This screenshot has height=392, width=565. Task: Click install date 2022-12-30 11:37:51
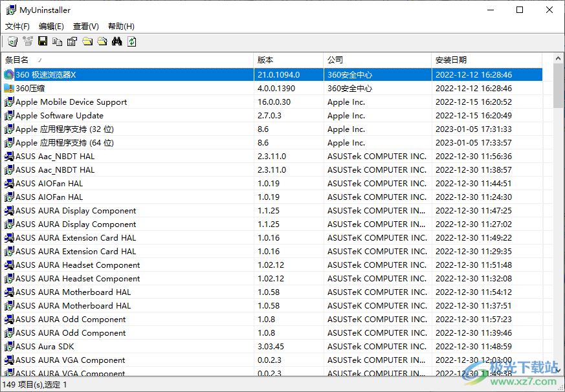(474, 306)
